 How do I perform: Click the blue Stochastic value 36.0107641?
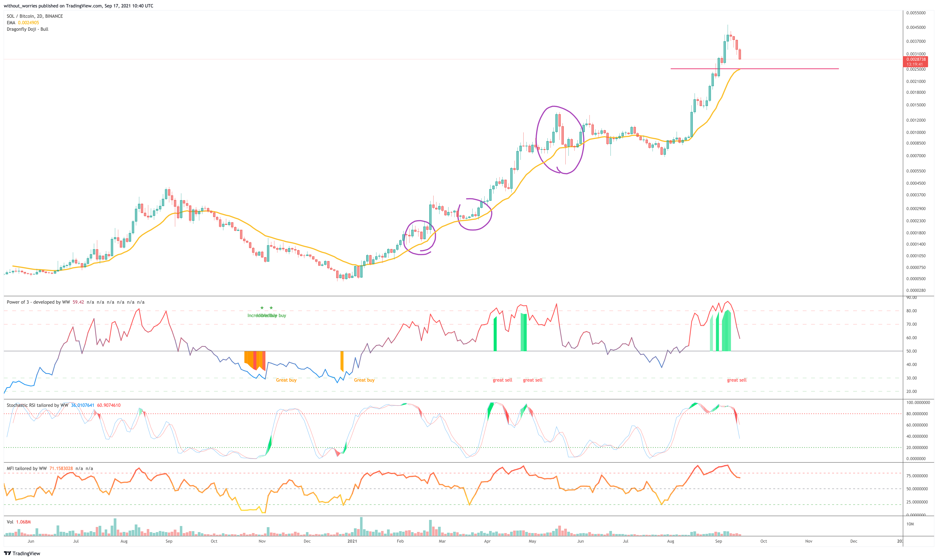[x=82, y=405]
